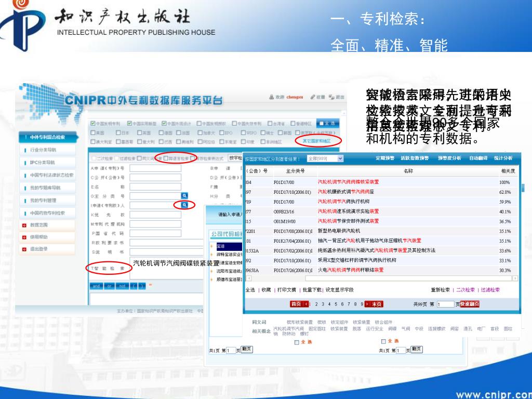532x399 pixels.
Task: Click next-page arrow before 末页
Action: (367, 304)
